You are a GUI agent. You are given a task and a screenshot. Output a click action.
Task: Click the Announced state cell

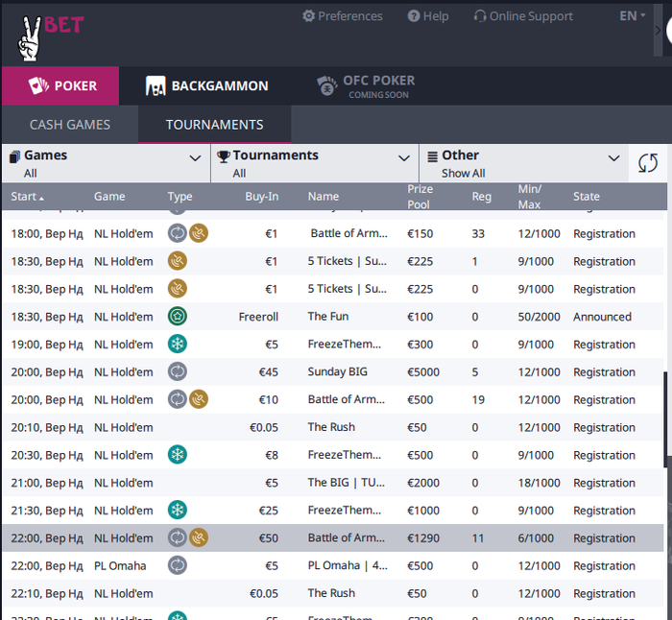click(x=602, y=317)
